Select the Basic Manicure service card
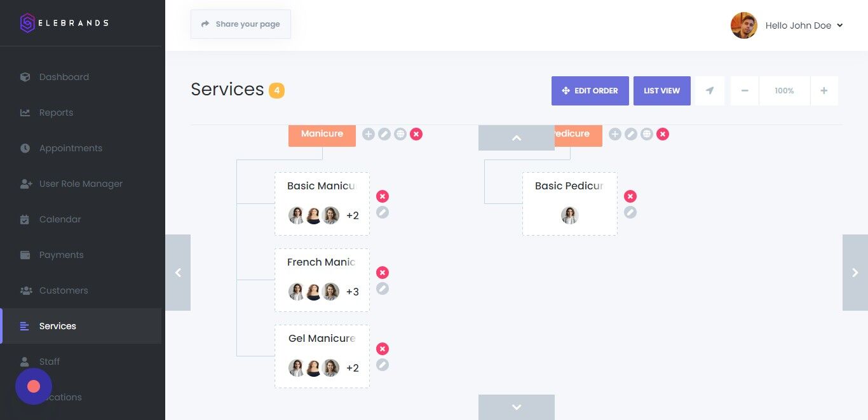 [322, 204]
